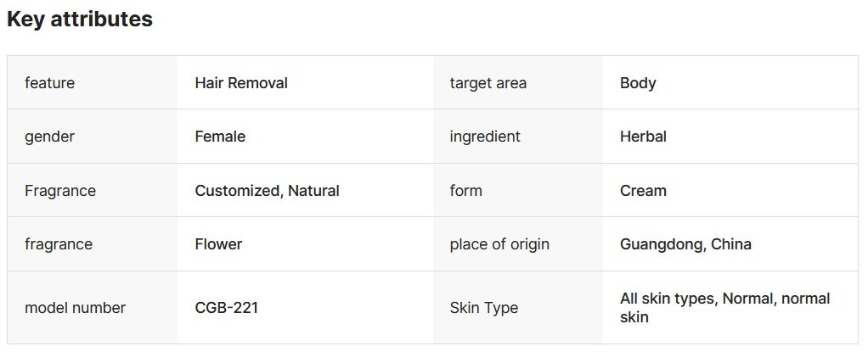Click 'place of origin' label

(499, 244)
